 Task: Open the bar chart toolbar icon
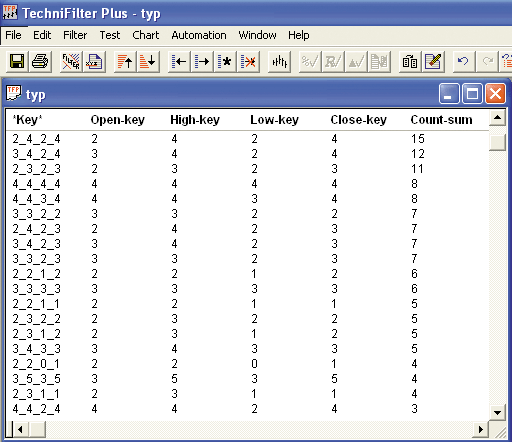pyautogui.click(x=279, y=62)
